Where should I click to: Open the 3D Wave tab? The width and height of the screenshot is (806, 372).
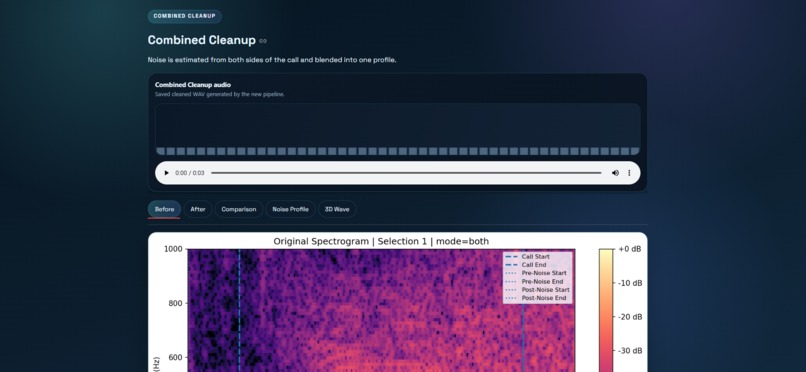[x=337, y=209]
